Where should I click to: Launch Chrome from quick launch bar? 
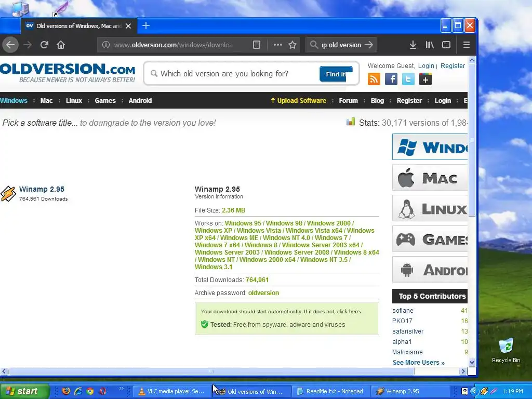pyautogui.click(x=90, y=391)
